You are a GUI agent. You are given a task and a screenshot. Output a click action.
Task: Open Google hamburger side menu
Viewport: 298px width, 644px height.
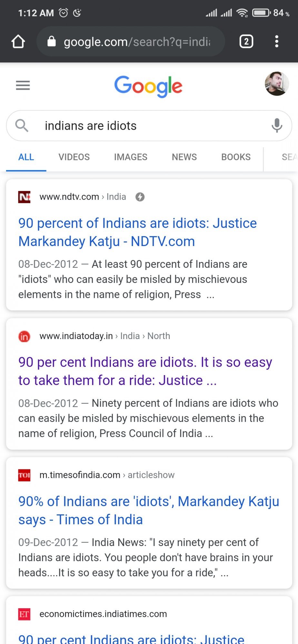coord(23,85)
